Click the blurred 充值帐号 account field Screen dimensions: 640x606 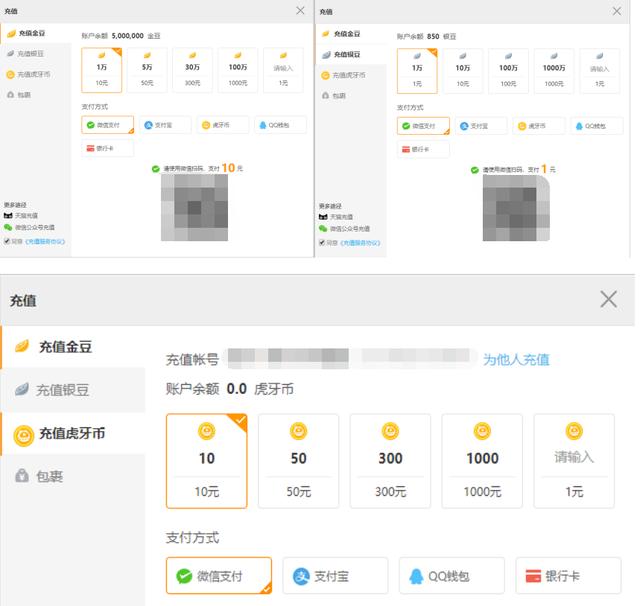click(x=351, y=358)
